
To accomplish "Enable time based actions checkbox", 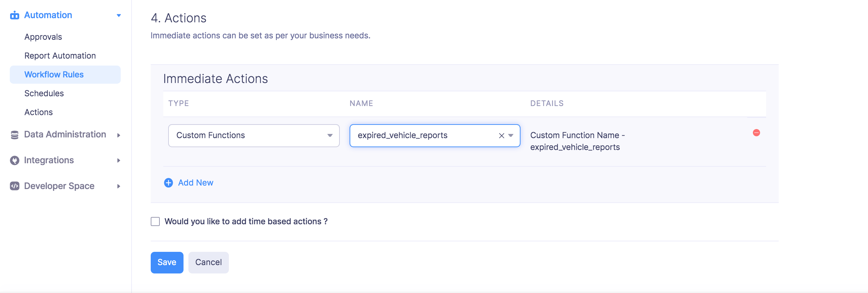I will (155, 221).
